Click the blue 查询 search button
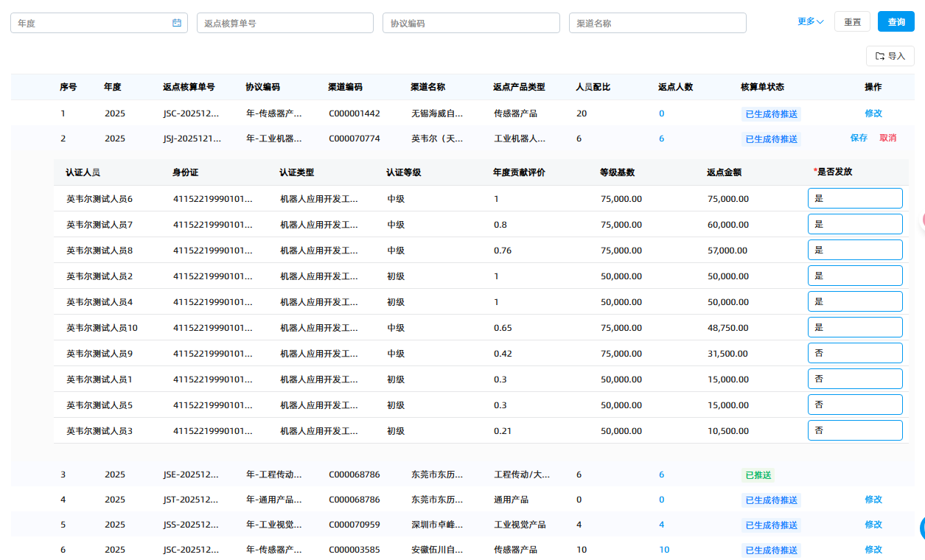This screenshot has height=560, width=925. pos(896,21)
